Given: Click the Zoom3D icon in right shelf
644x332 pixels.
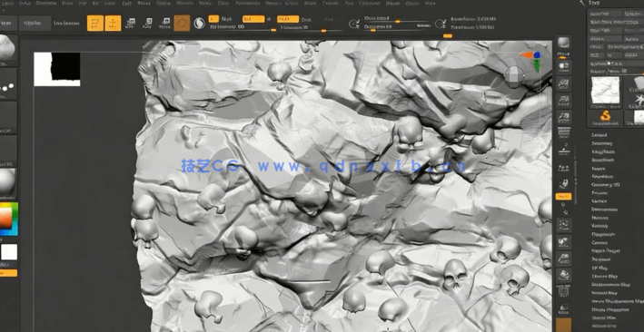Looking at the screenshot, I should [563, 259].
